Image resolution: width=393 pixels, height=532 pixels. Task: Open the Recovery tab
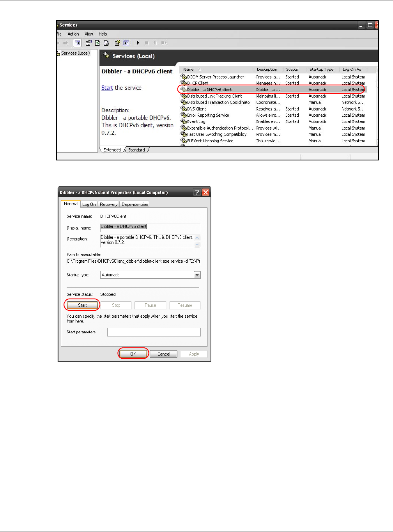click(108, 204)
